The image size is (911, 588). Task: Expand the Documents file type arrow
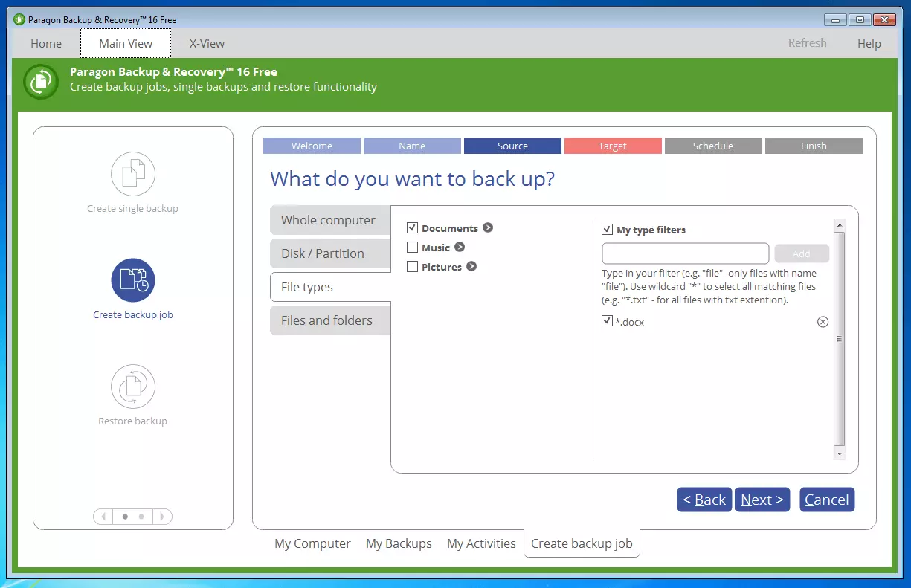click(x=488, y=228)
